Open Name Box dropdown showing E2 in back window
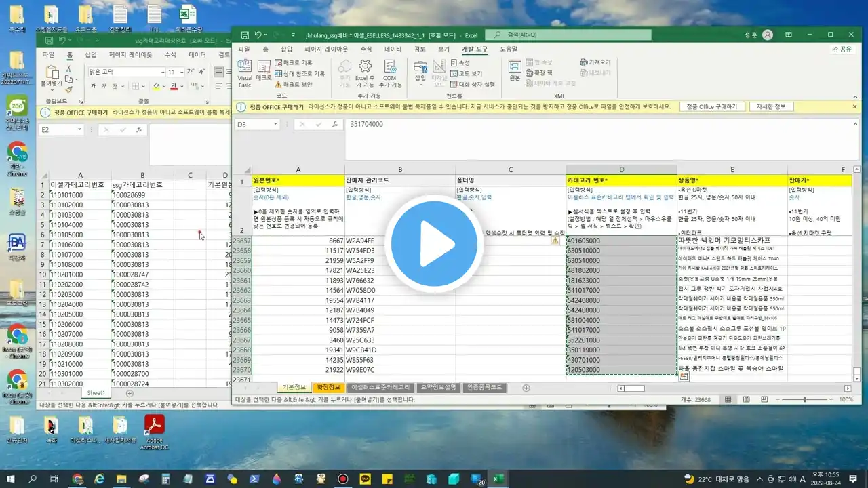The width and height of the screenshot is (868, 488). click(x=79, y=129)
